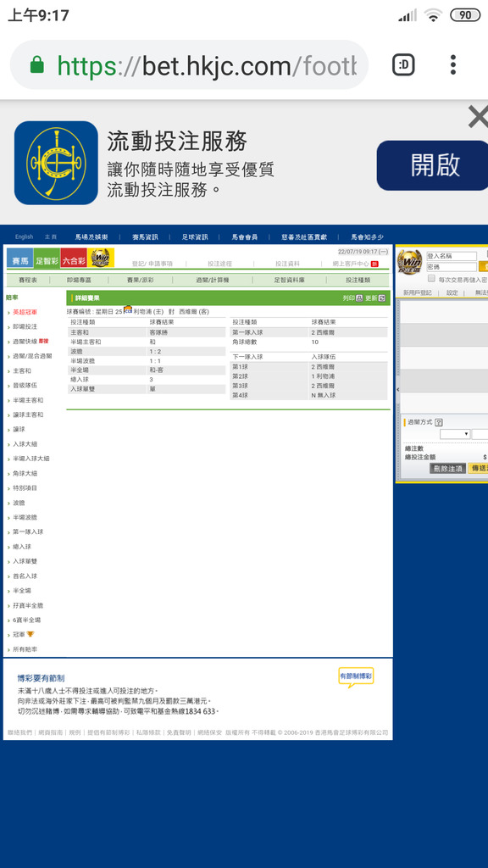The width and height of the screenshot is (488, 868).
Task: Tap the 刪除注項 delete bets button
Action: click(x=447, y=468)
